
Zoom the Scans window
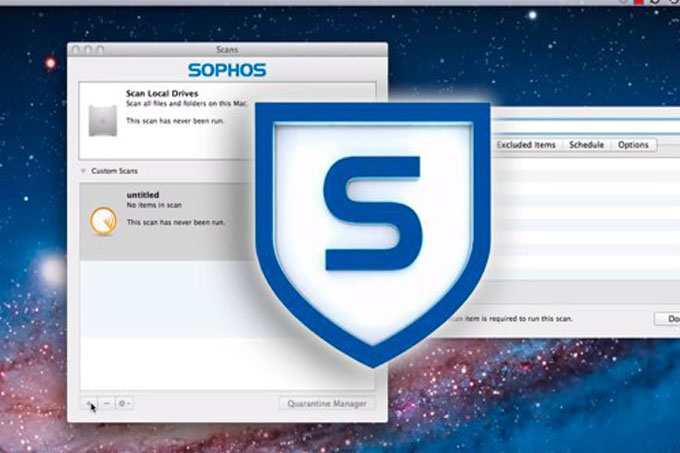(x=100, y=50)
